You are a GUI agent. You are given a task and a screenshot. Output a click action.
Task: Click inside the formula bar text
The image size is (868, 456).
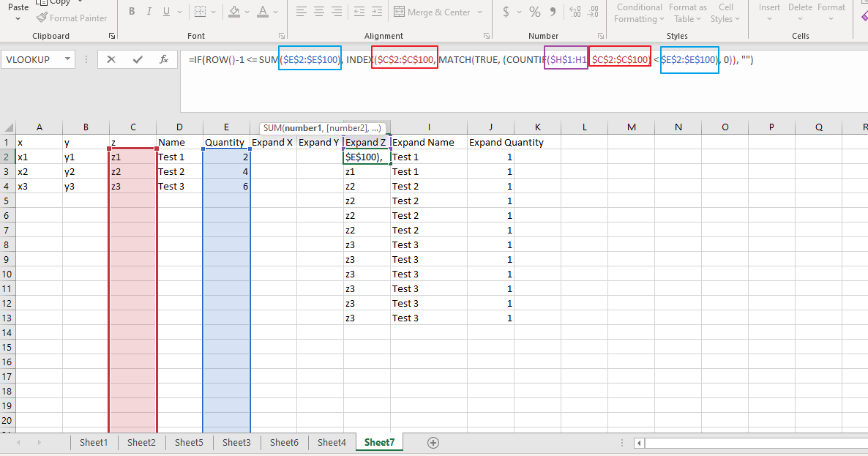[471, 60]
